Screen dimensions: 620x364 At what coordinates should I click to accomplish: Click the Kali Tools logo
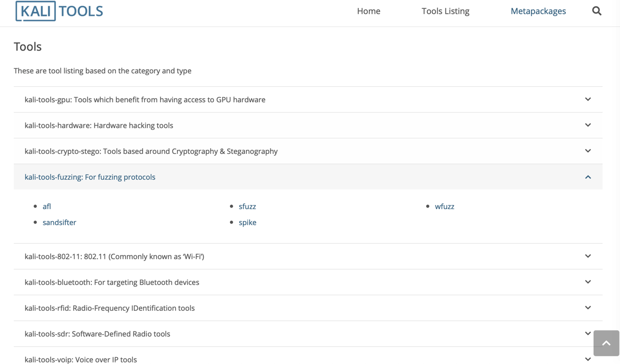(59, 11)
